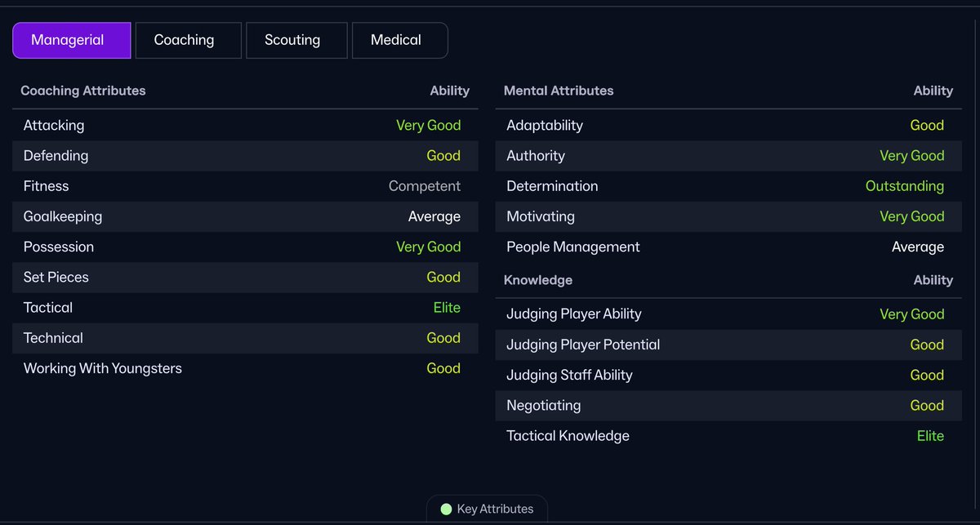The height and width of the screenshot is (525, 980).
Task: Click the Authority attribute label
Action: coord(536,155)
